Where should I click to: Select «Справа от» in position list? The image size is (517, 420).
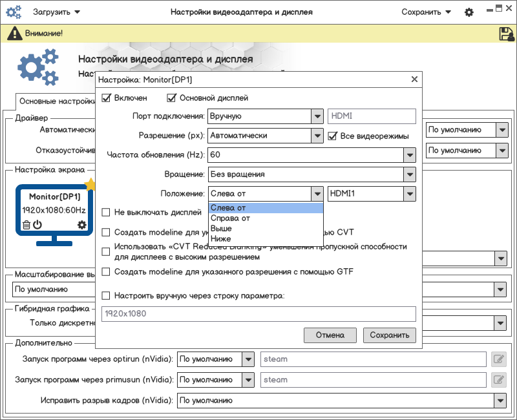231,218
